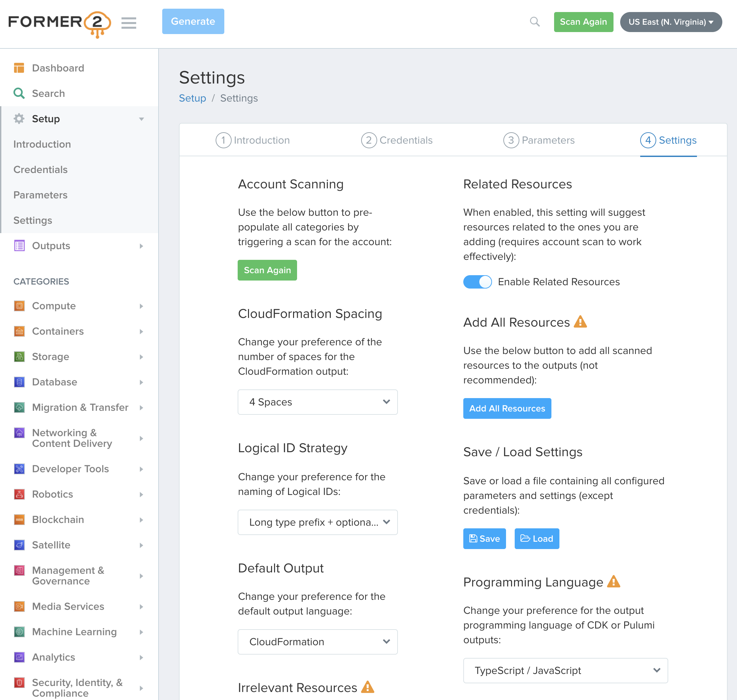Screen dimensions: 737x700
Task: Click the Robotics category icon
Action: [x=19, y=494]
